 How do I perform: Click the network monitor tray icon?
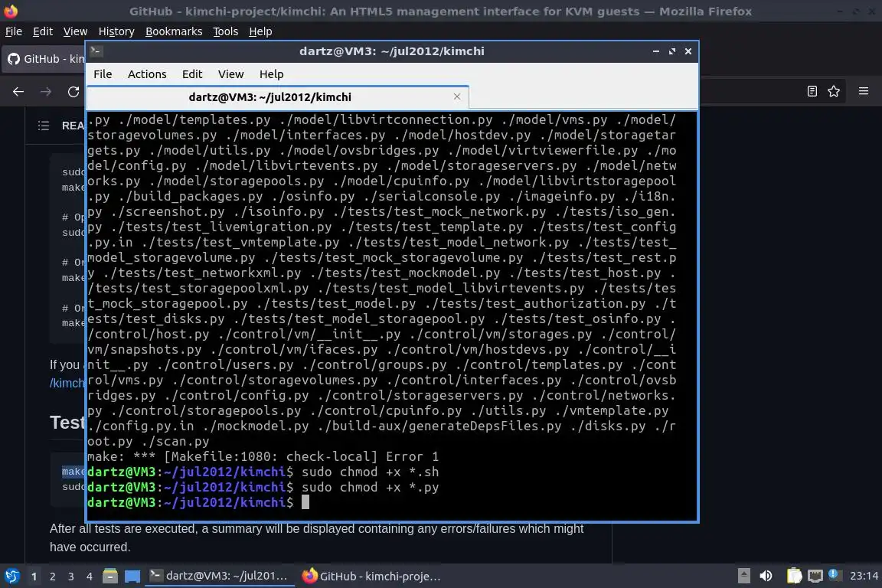[x=815, y=576]
